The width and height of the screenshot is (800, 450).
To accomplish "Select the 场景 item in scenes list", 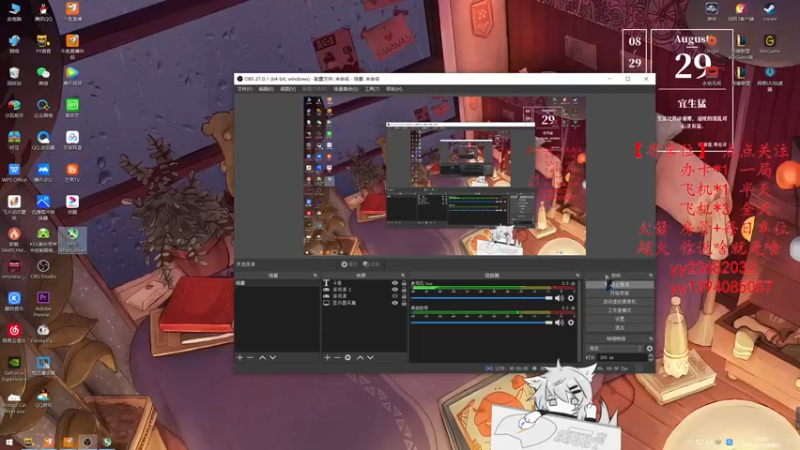I will (277, 283).
